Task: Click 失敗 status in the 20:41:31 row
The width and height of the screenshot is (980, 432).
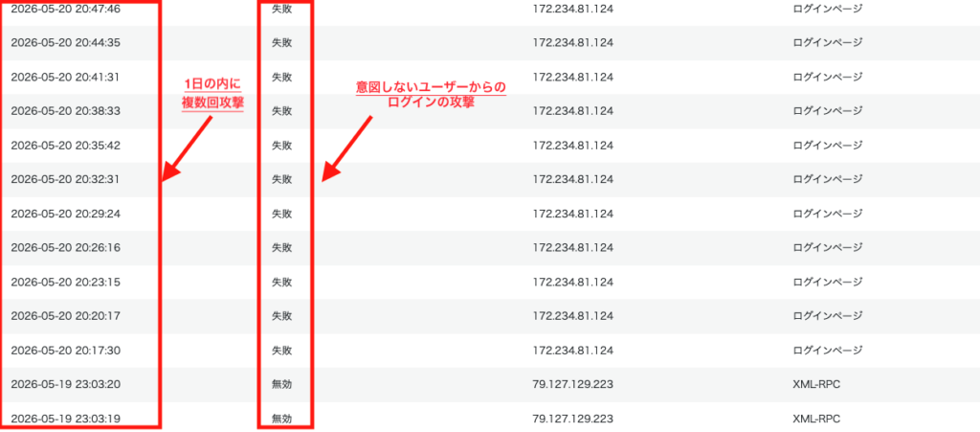Action: [x=282, y=77]
